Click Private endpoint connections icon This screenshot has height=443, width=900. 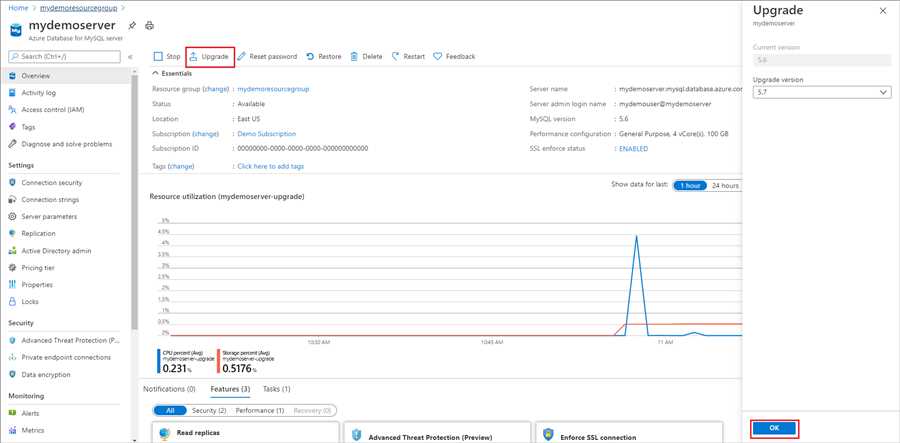[12, 357]
